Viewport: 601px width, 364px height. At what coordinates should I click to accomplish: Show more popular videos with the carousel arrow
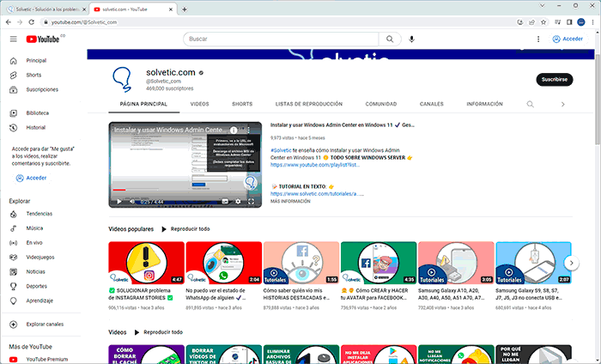[x=572, y=263]
